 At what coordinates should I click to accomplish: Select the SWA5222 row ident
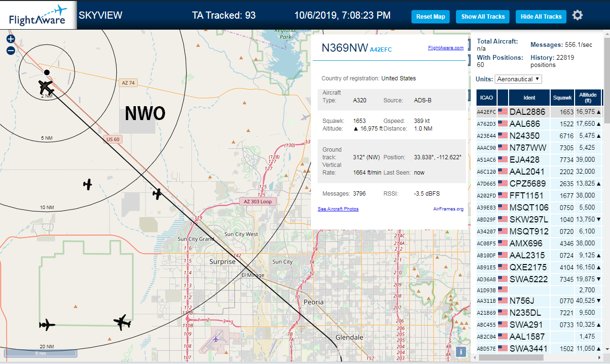coord(529,279)
